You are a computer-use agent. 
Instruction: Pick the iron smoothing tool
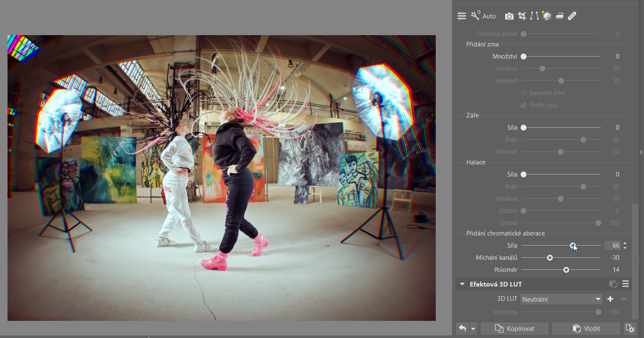560,16
